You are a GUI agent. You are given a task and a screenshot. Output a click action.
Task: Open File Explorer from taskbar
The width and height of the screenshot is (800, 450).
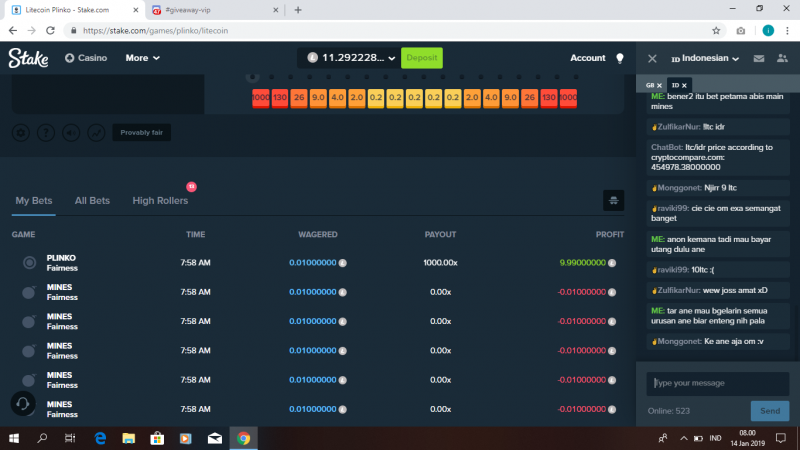129,438
